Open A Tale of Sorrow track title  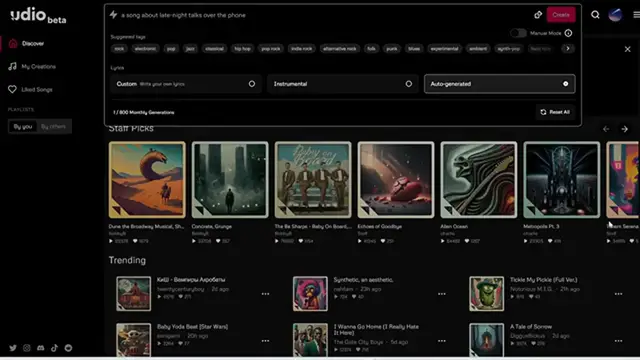(x=531, y=327)
